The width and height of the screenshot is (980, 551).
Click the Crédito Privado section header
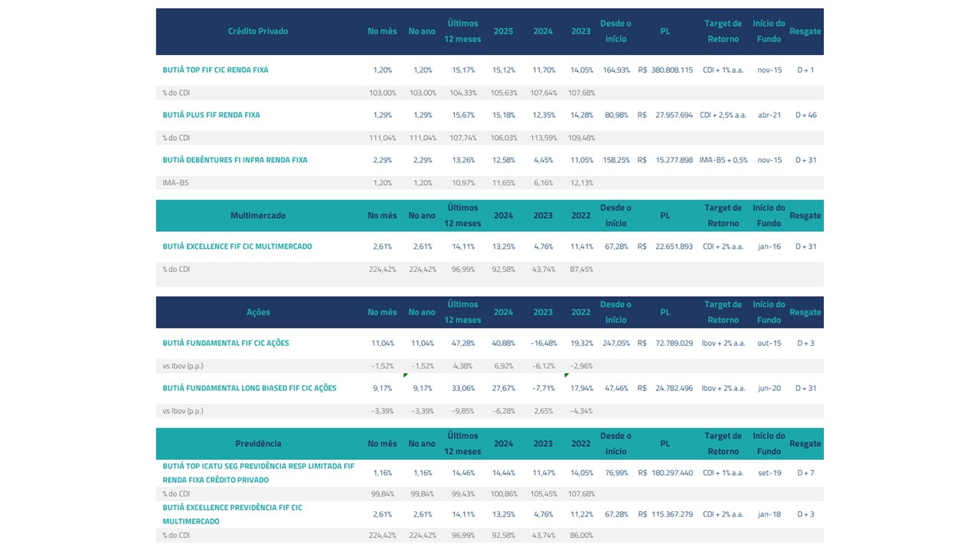(258, 31)
